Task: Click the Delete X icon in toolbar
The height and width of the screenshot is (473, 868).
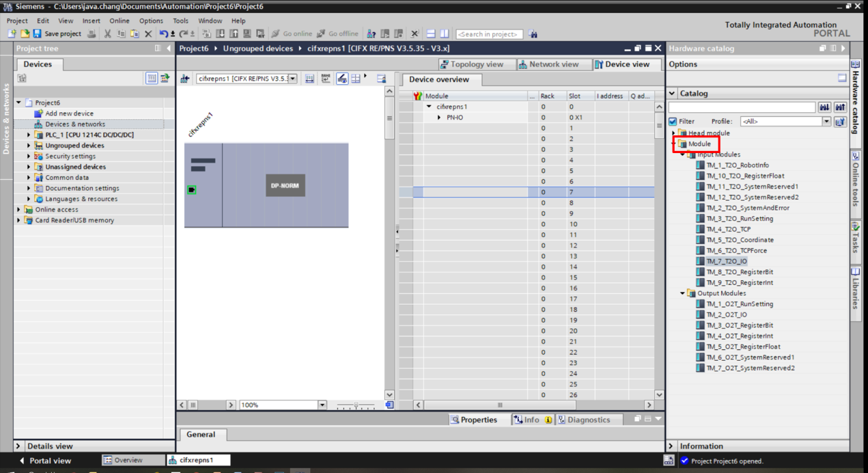Action: coord(148,33)
